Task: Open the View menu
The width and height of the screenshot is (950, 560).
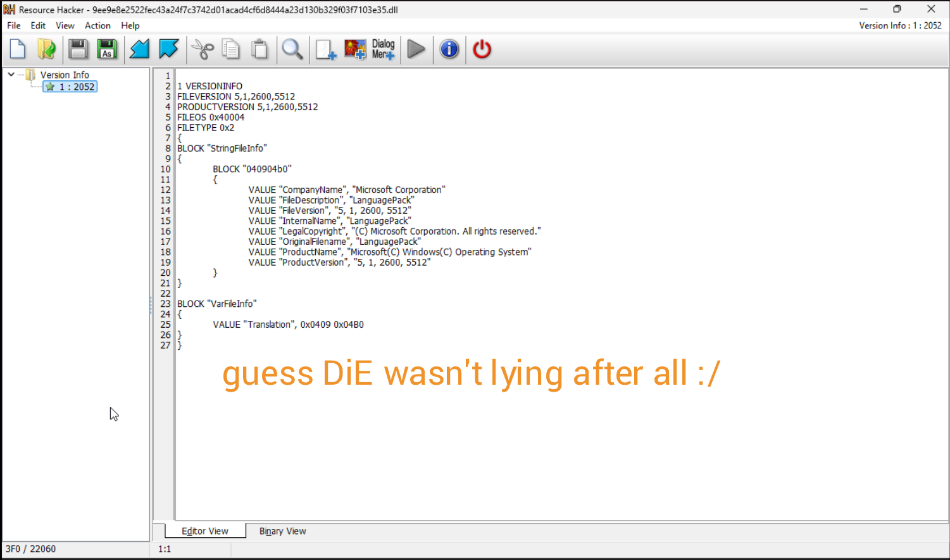Action: (x=65, y=26)
